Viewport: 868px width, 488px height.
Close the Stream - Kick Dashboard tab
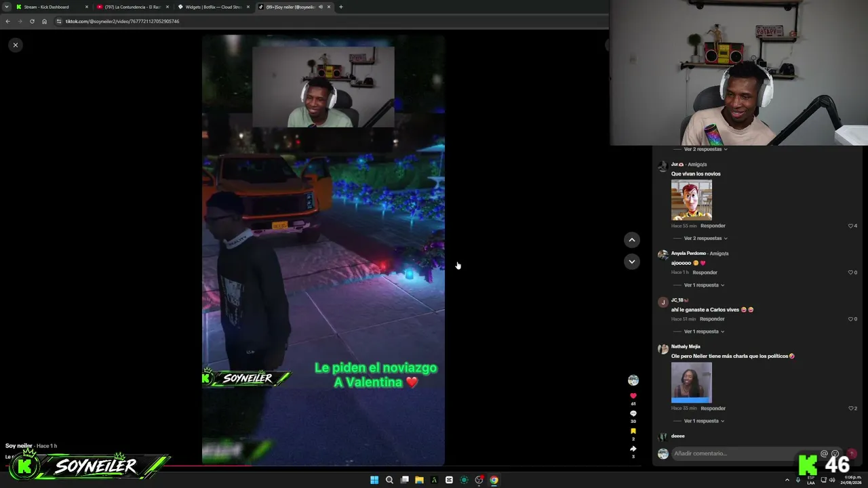87,7
